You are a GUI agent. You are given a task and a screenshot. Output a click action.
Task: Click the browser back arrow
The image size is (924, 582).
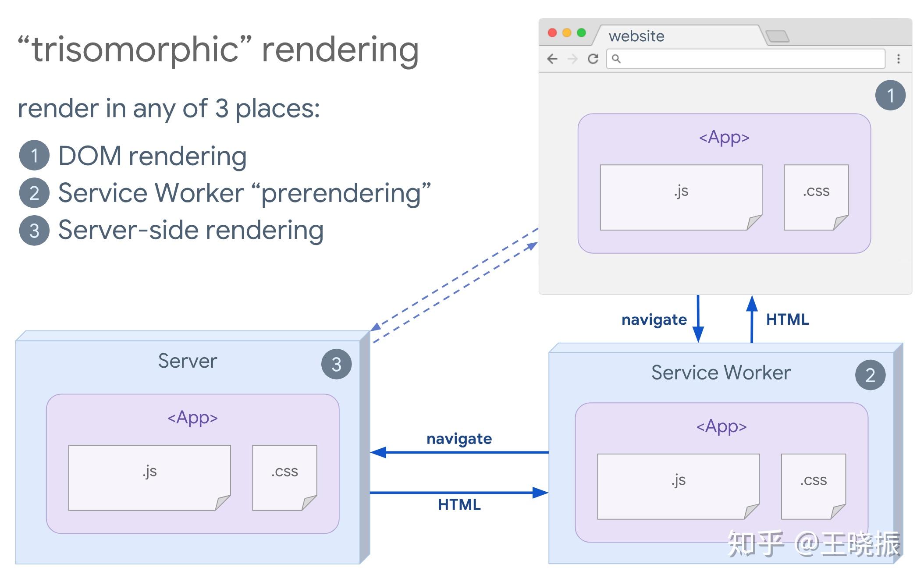552,59
